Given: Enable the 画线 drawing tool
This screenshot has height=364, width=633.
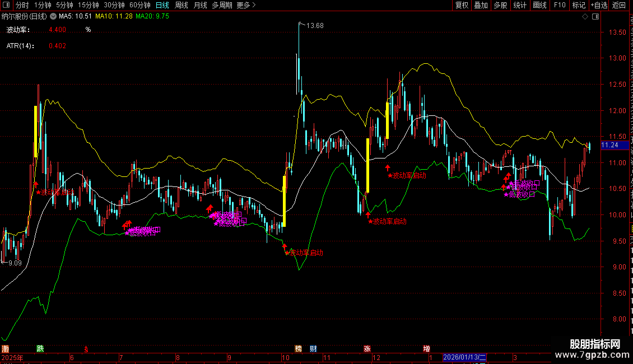Looking at the screenshot, I should [539, 5].
